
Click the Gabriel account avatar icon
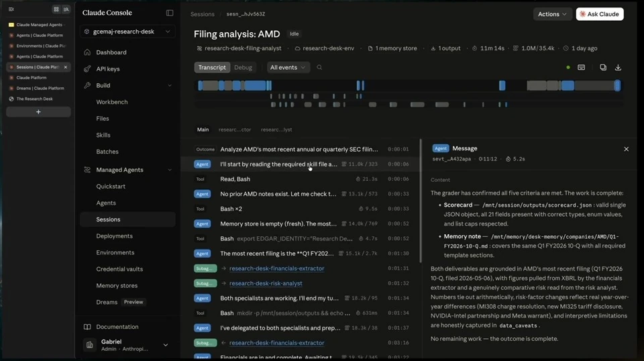tap(89, 345)
